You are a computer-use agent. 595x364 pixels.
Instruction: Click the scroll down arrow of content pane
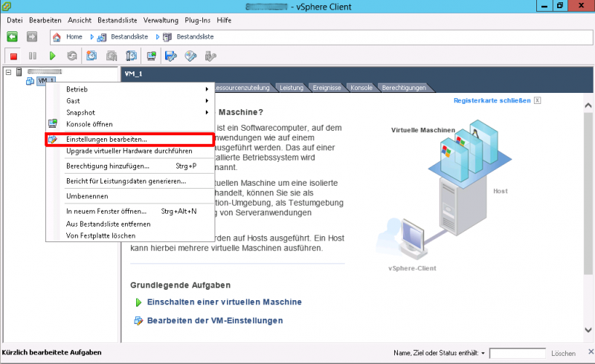point(588,330)
